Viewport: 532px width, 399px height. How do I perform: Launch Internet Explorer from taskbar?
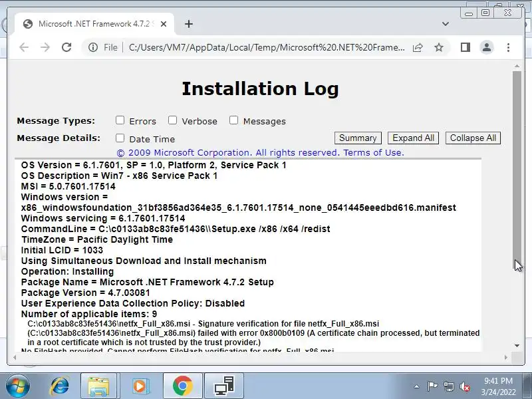(60, 386)
